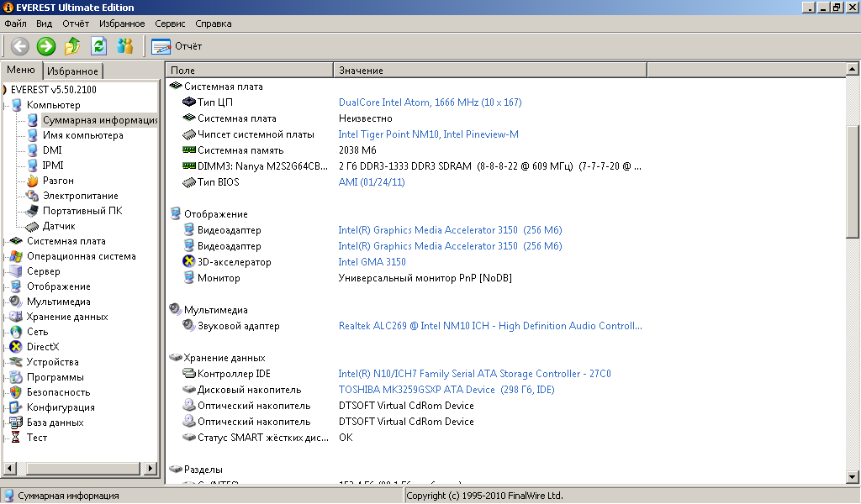This screenshot has width=861, height=504.
Task: Sort by the Поле column header
Action: pyautogui.click(x=249, y=71)
